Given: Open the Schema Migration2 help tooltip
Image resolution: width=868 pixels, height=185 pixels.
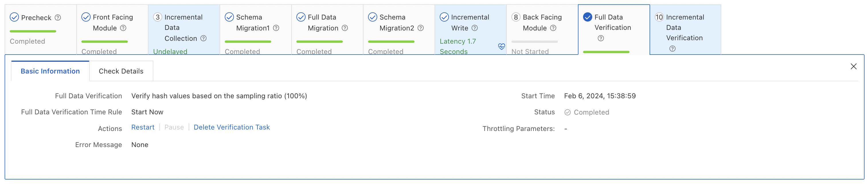Looking at the screenshot, I should (421, 28).
